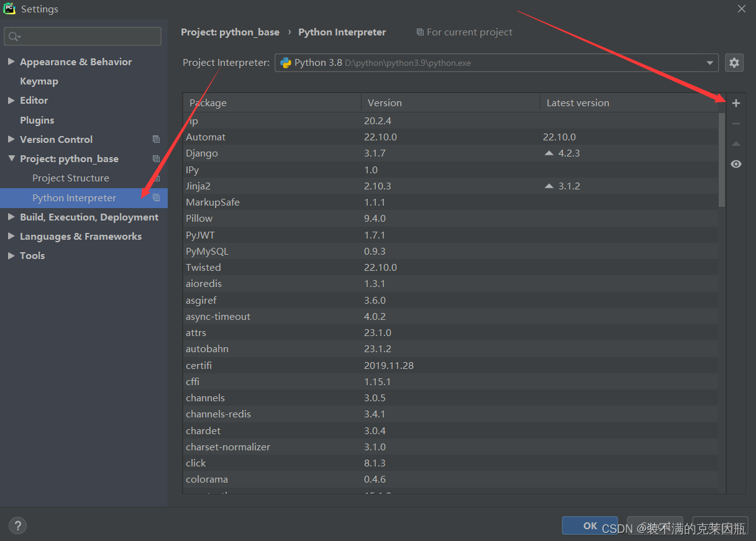The image size is (756, 541).
Task: Select the chardet package row
Action: 450,430
